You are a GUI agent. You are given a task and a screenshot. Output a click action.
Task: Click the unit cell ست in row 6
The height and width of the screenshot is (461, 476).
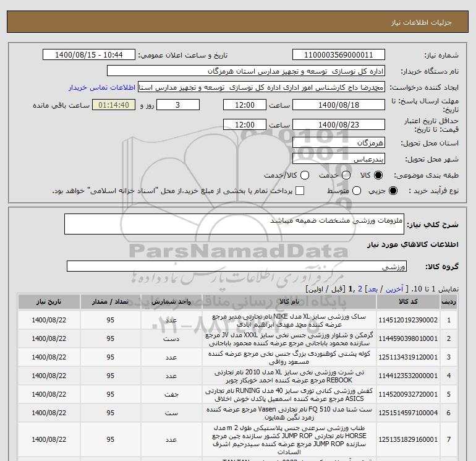click(x=171, y=413)
